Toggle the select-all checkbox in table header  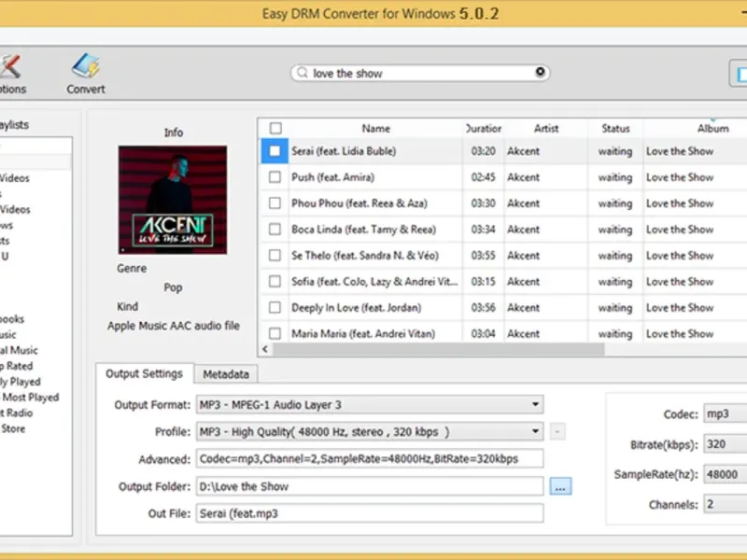pyautogui.click(x=275, y=128)
